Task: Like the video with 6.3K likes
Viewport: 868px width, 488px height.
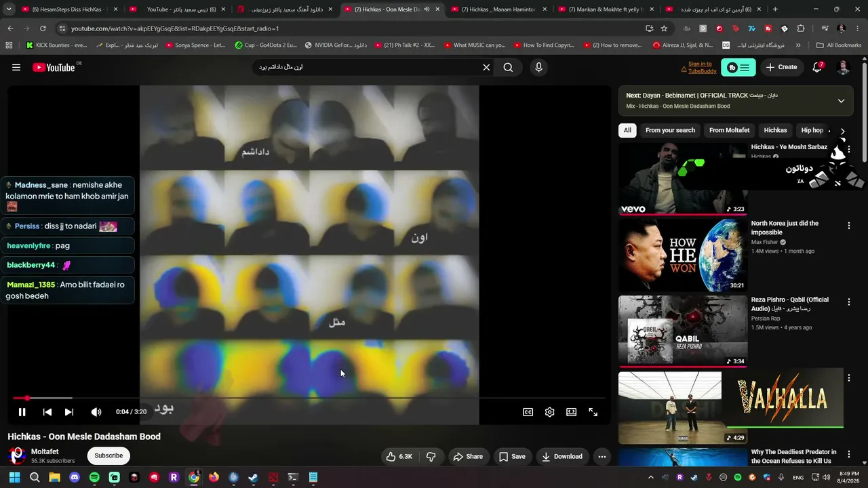Action: point(399,456)
